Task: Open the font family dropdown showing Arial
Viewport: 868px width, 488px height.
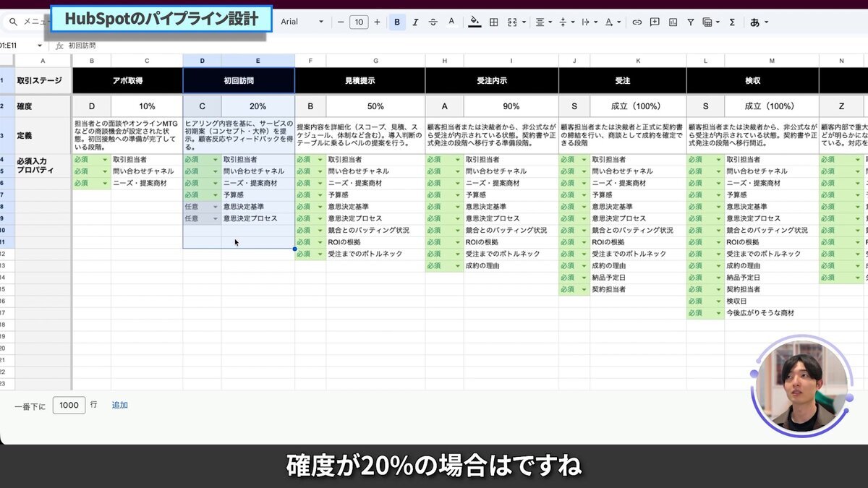Action: coord(304,22)
